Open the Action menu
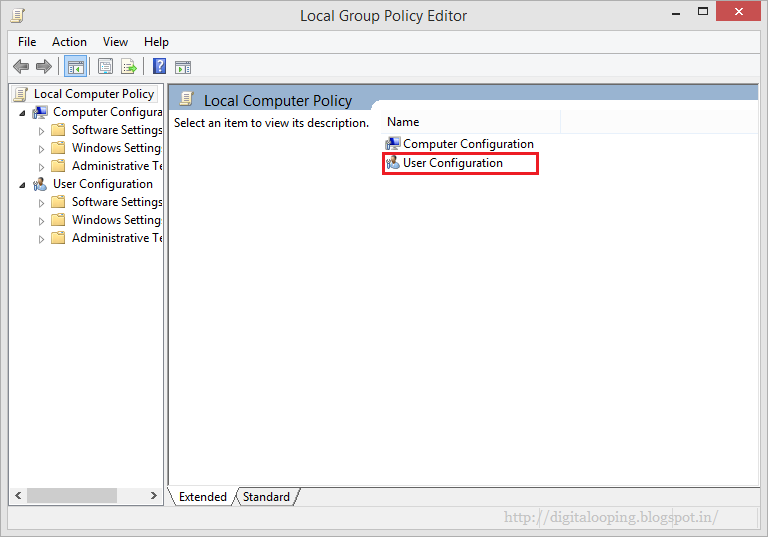Image resolution: width=768 pixels, height=537 pixels. pyautogui.click(x=70, y=42)
